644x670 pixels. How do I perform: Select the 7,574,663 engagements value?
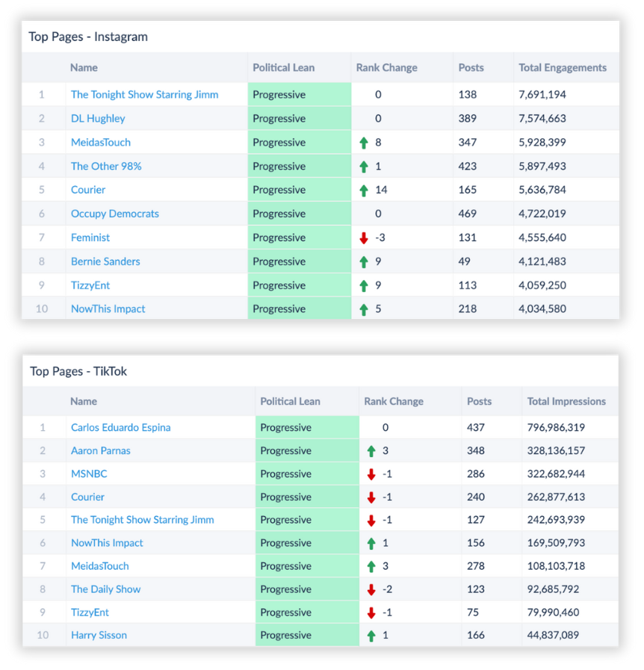(542, 118)
